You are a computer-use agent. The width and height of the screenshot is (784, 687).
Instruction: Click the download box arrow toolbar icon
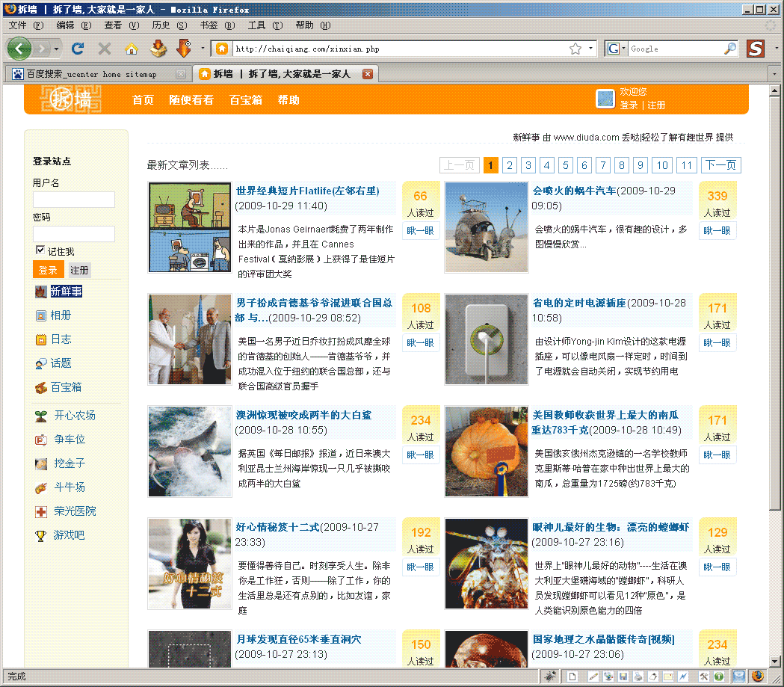pos(158,49)
